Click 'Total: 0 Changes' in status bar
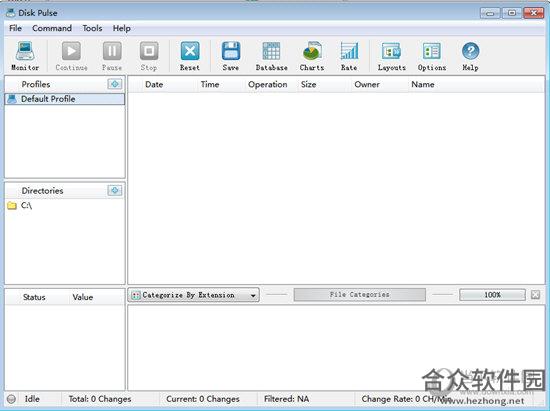Screen dimensions: 550x411 click(100, 399)
